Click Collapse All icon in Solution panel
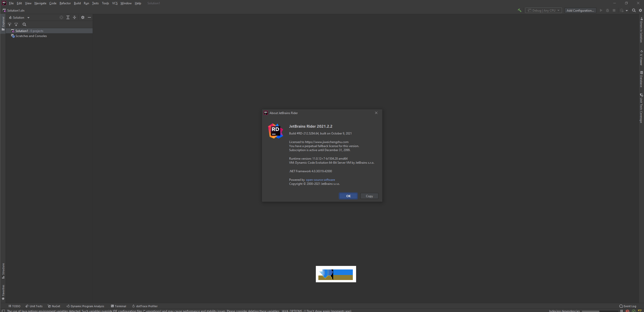Screen dimensions: 644x312 74,17
